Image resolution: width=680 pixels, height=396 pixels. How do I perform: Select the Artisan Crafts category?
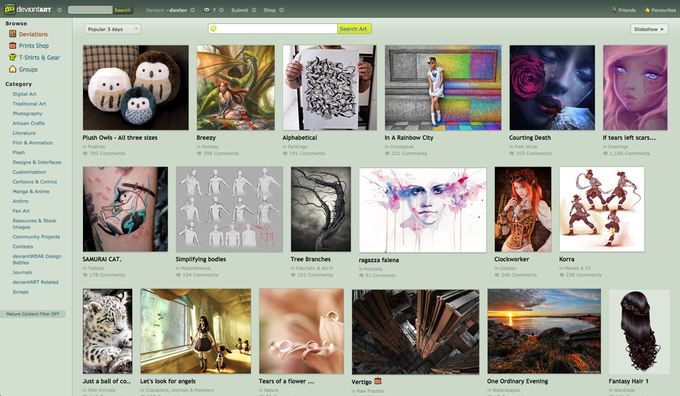(29, 123)
